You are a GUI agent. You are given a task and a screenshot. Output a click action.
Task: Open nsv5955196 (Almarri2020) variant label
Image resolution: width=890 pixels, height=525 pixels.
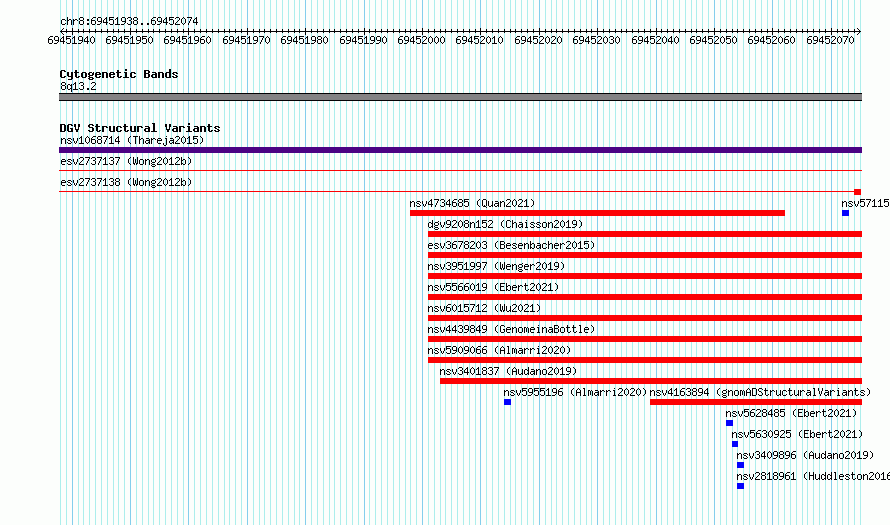(575, 392)
